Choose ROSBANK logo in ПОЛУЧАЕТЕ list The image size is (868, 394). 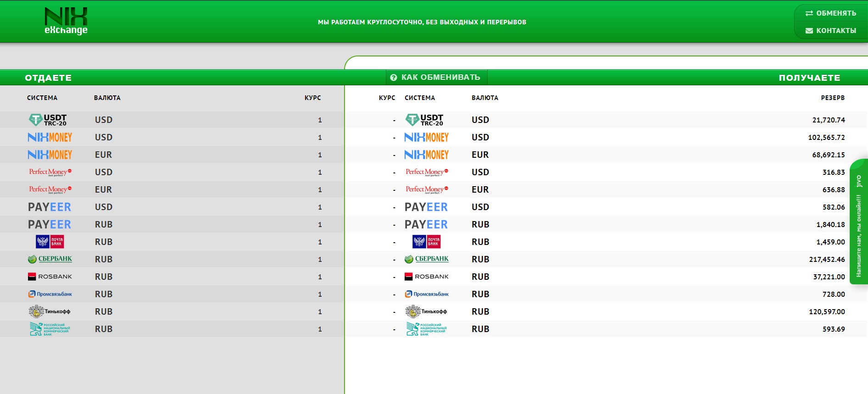[427, 277]
